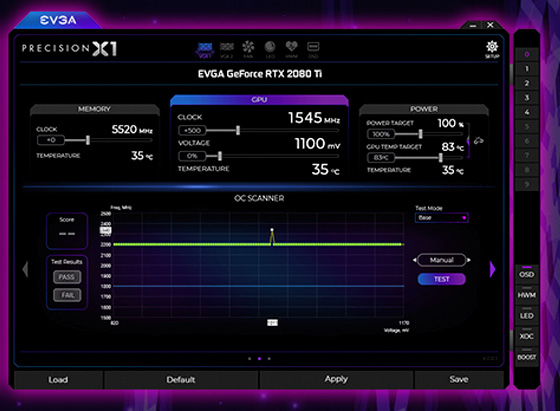Go to previous page with left arrow
This screenshot has height=411, width=560.
pyautogui.click(x=25, y=269)
